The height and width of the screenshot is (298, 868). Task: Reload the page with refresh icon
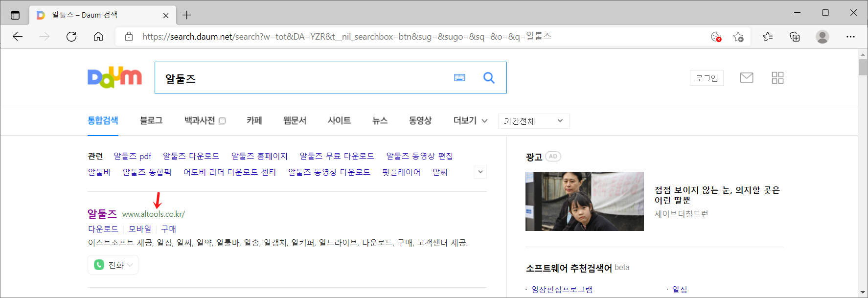(x=71, y=37)
